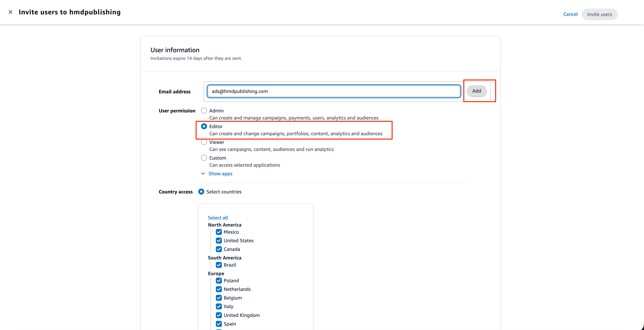Click the Invite users button

click(599, 14)
